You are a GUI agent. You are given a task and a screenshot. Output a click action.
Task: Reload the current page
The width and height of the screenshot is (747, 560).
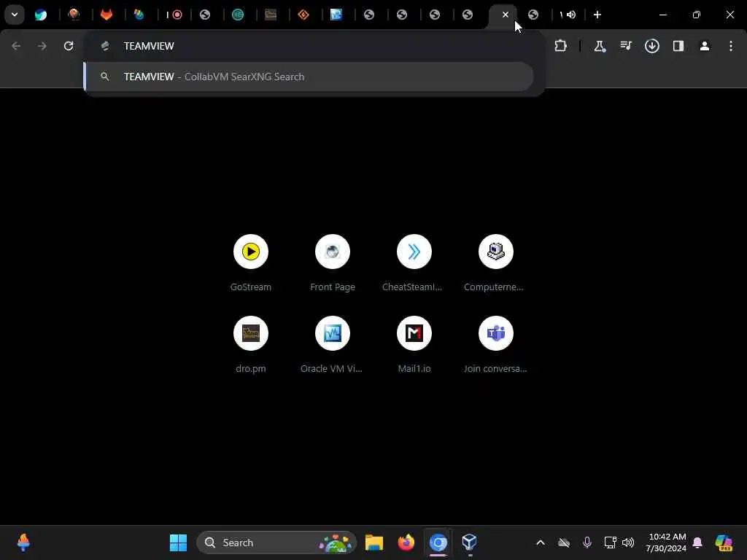pyautogui.click(x=69, y=46)
